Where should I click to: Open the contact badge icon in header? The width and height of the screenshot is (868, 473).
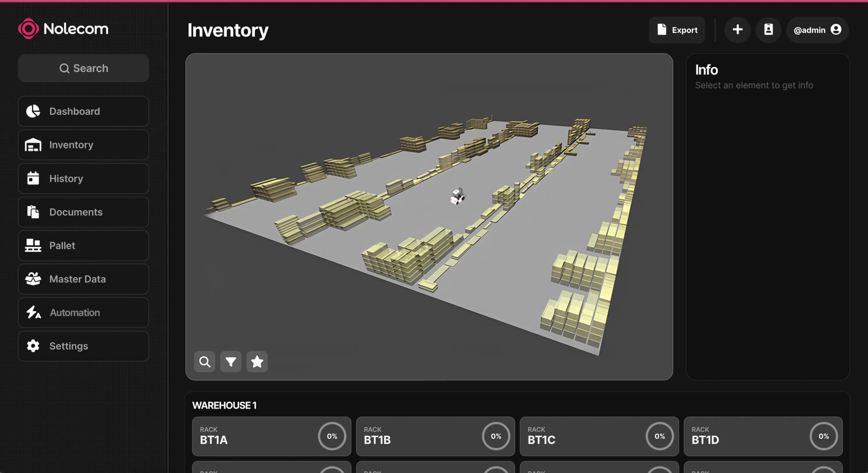(x=768, y=30)
